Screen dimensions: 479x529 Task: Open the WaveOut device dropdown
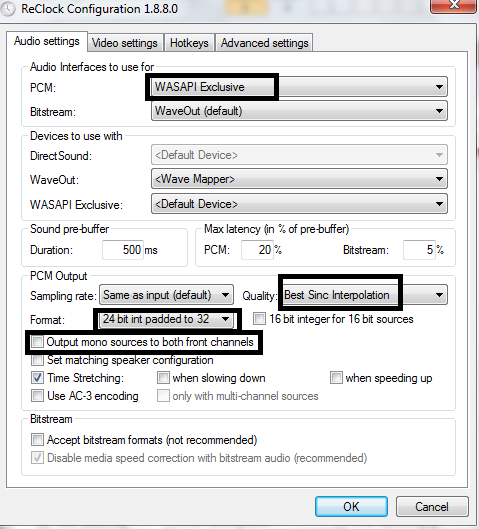click(x=299, y=179)
